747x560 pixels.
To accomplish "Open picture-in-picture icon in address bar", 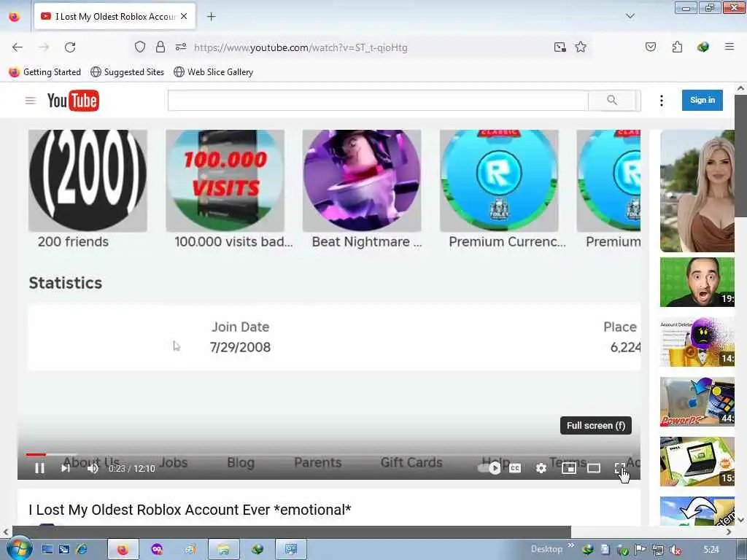I will (x=560, y=47).
